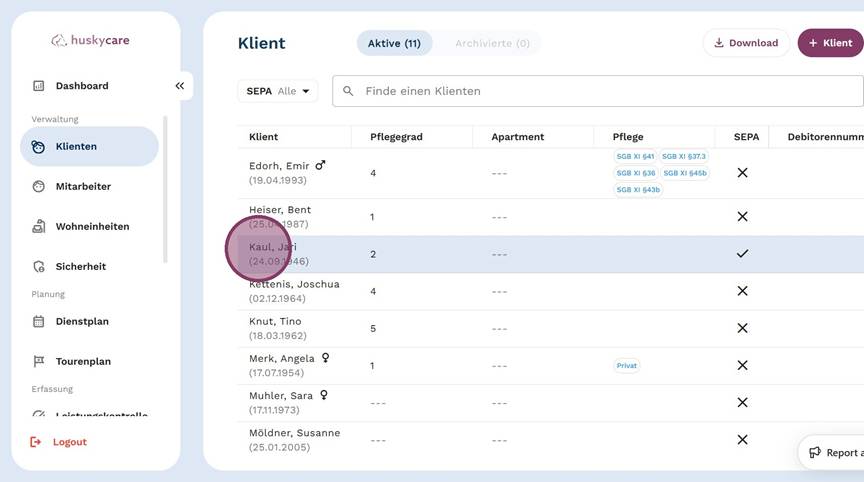The width and height of the screenshot is (864, 482).
Task: Focus the Finde einen Klienten search field
Action: (598, 91)
